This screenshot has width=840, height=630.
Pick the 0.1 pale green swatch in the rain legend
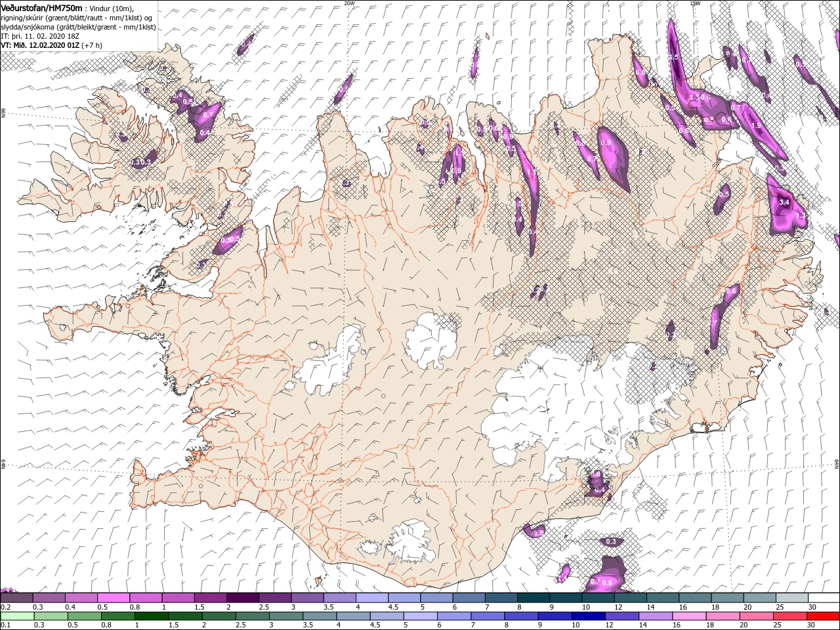[x=17, y=616]
